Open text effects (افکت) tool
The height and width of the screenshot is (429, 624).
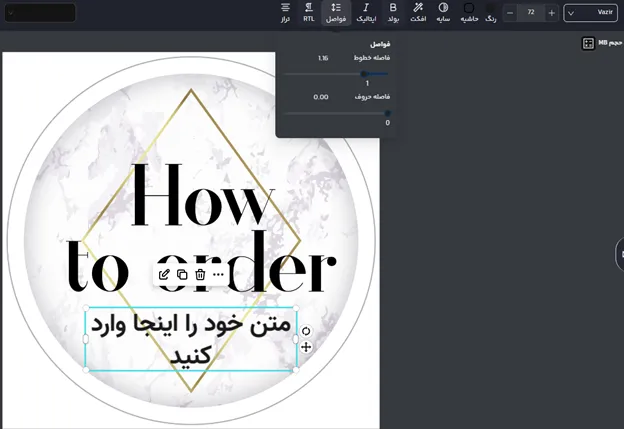[x=418, y=12]
